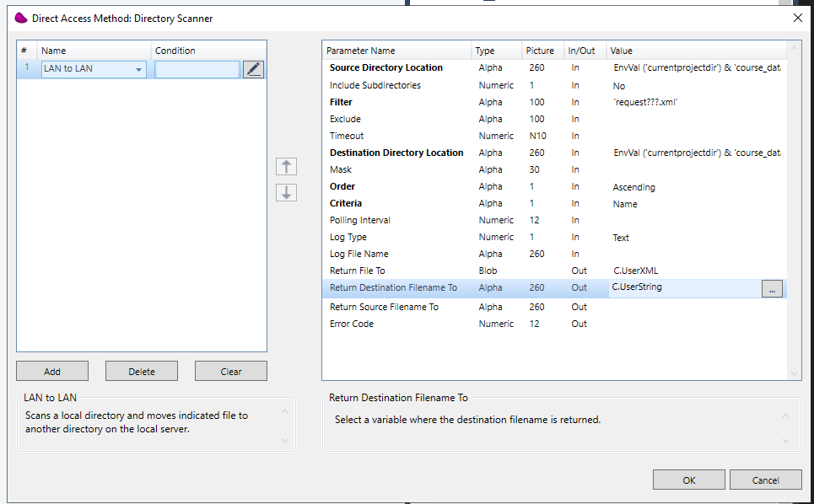
Task: Click the Blob type cell
Action: [488, 271]
